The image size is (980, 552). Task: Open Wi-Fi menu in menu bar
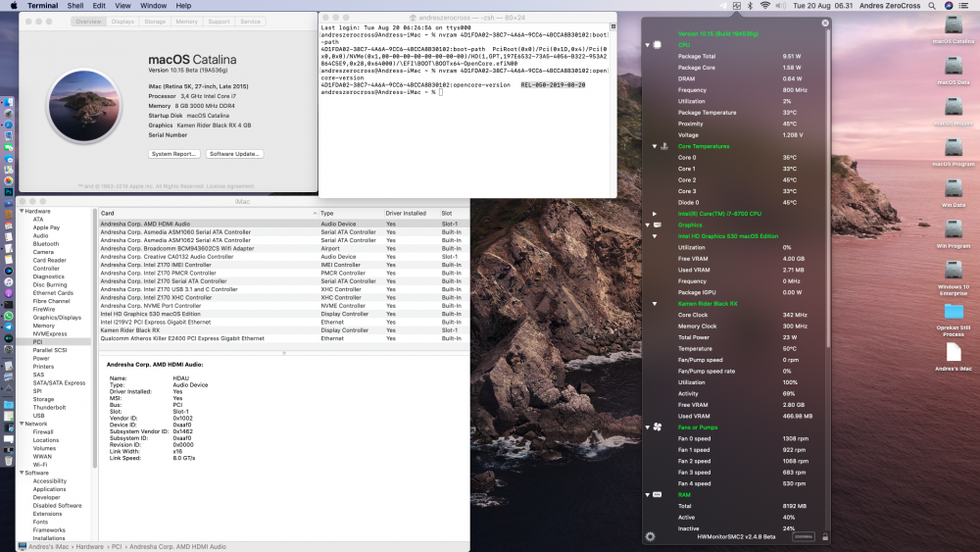click(x=765, y=6)
